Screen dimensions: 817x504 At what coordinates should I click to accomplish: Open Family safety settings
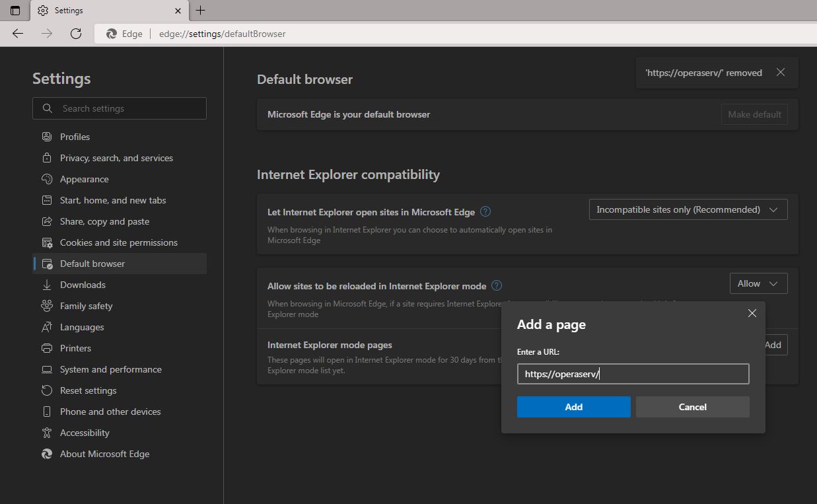click(x=120, y=306)
